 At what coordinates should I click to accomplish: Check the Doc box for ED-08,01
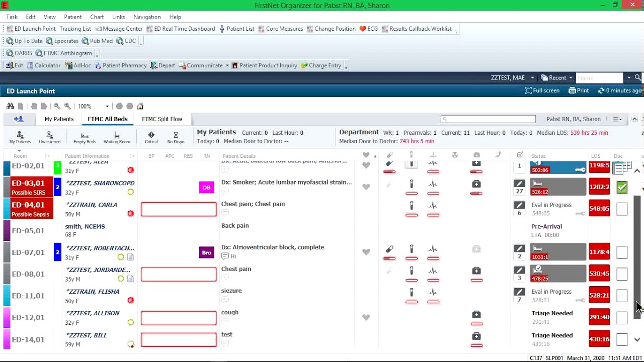pos(622,274)
